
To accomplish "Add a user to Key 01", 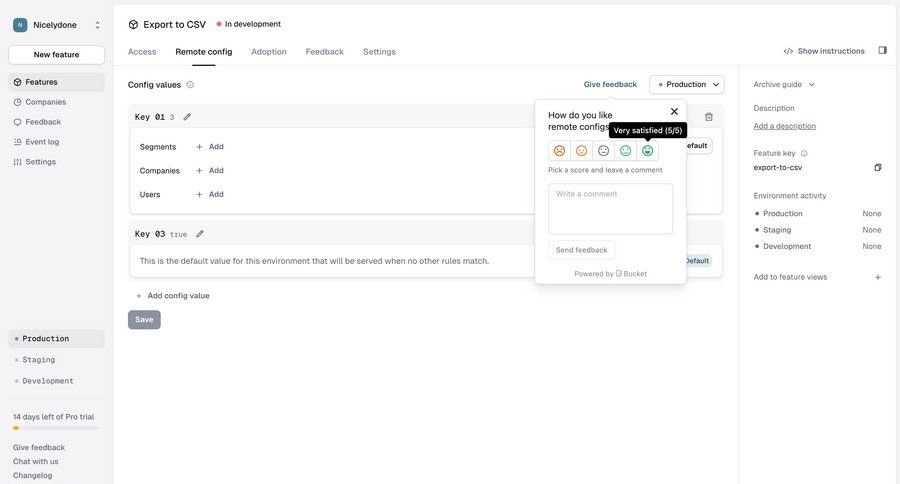I will 210,195.
